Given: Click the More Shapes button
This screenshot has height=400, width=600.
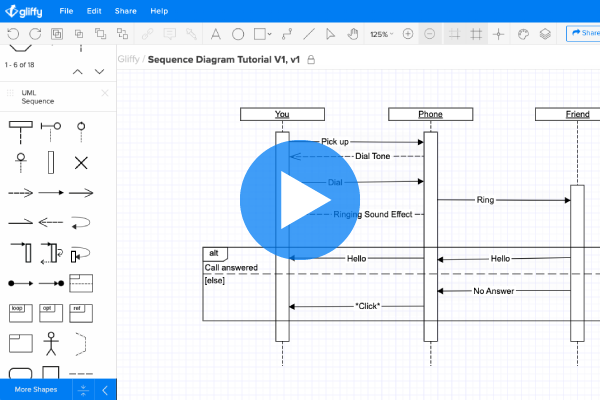Looking at the screenshot, I should click(x=36, y=389).
